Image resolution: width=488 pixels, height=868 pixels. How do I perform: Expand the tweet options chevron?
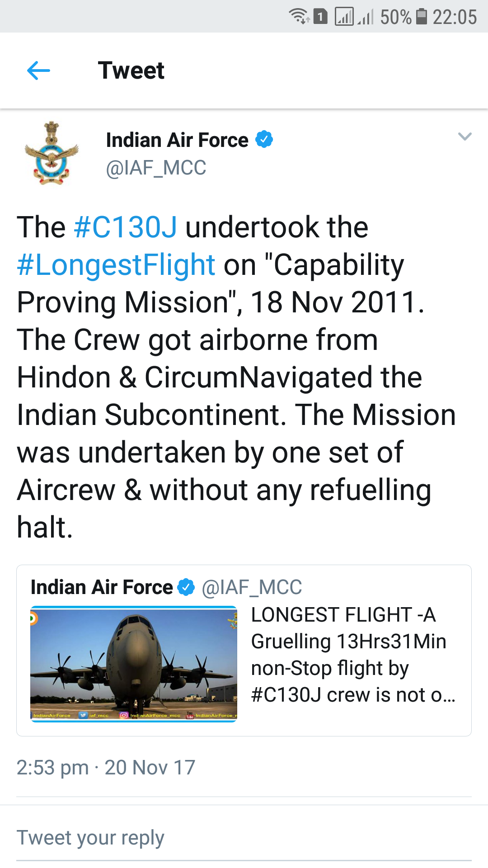click(465, 136)
